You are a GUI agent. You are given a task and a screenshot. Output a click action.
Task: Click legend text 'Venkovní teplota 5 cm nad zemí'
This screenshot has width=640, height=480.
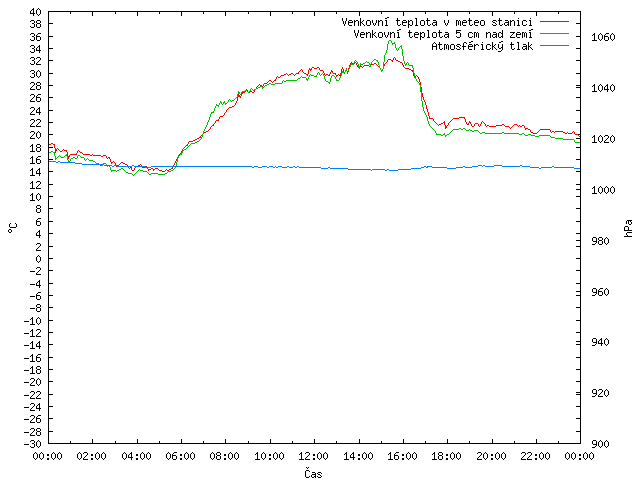tap(443, 34)
